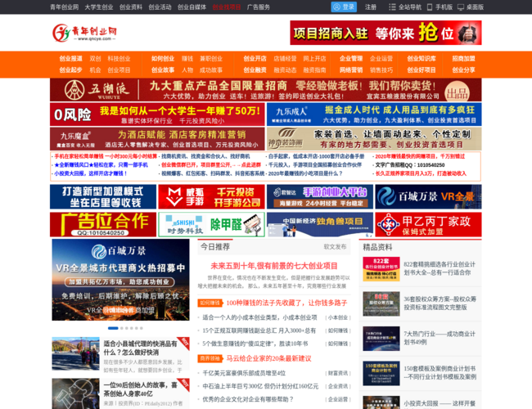Click the 五湖液 wide banner ad
Viewport: 532px width, 409px height.
coord(266,90)
